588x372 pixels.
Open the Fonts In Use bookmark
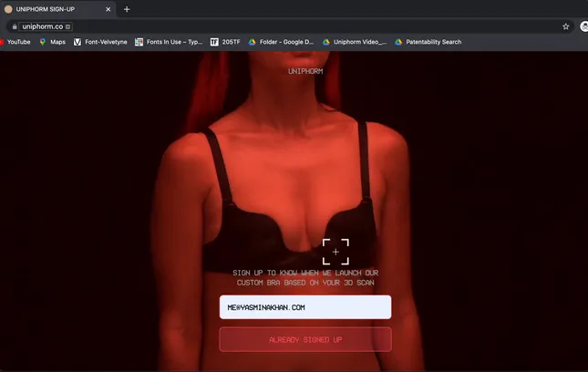[170, 42]
